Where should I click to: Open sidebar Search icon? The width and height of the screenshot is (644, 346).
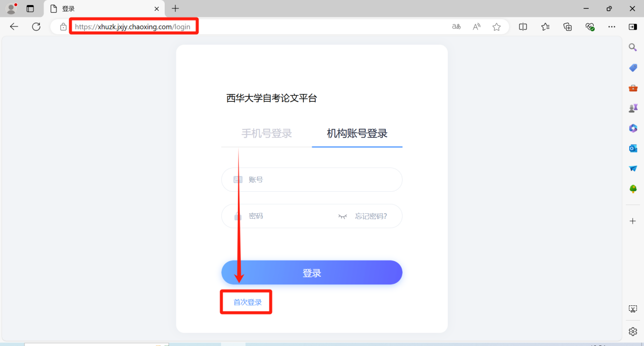633,47
